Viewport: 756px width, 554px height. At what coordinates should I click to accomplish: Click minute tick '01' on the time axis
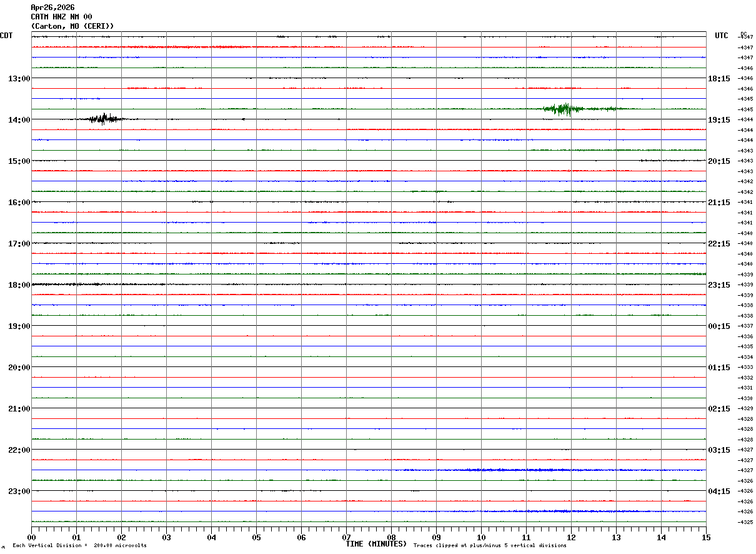(x=76, y=537)
